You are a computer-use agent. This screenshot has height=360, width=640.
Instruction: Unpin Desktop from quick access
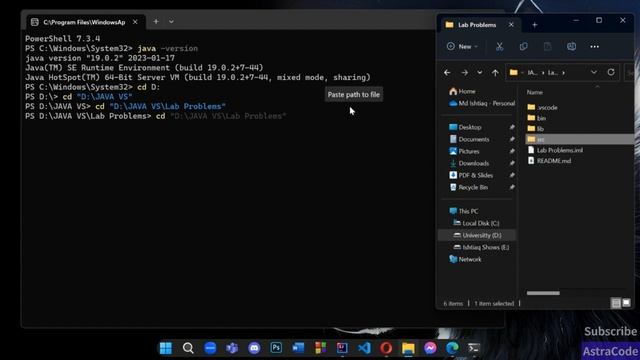click(x=512, y=127)
